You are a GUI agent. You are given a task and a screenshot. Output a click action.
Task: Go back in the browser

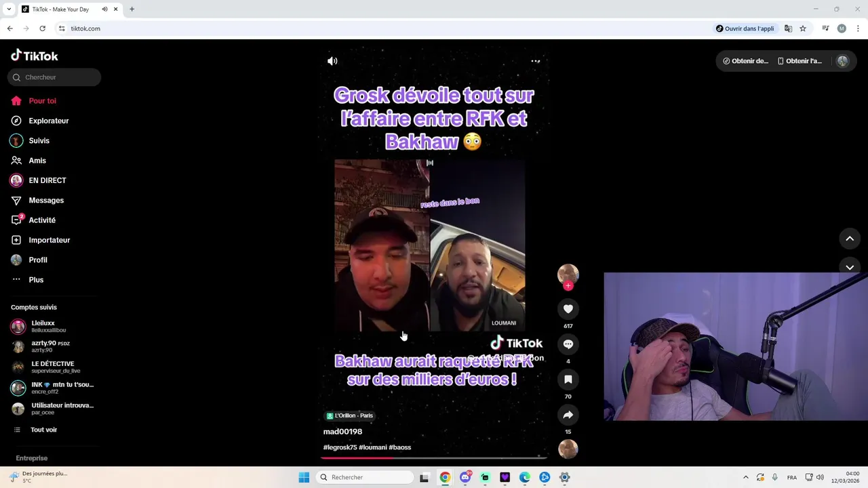click(9, 28)
